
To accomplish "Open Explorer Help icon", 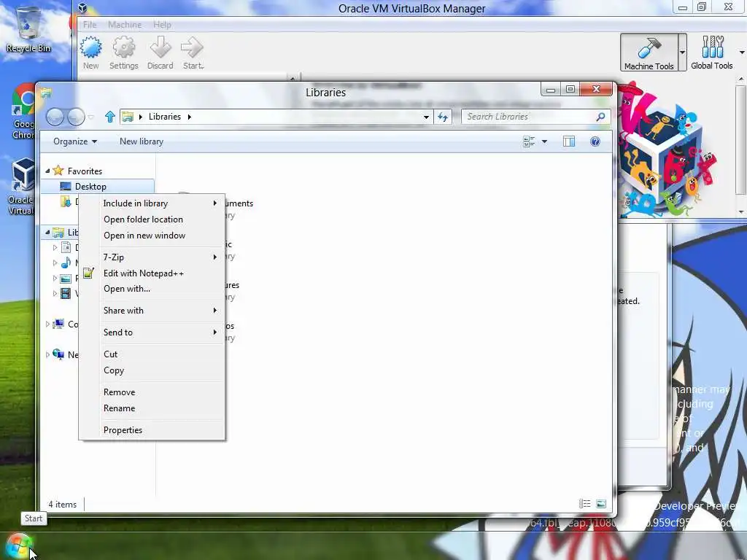I will coord(595,141).
